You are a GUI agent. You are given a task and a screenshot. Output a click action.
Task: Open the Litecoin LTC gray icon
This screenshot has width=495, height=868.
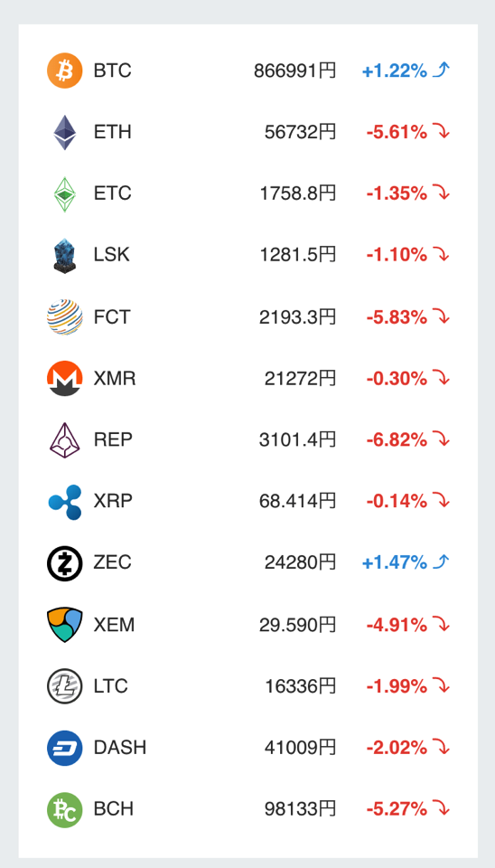(65, 686)
